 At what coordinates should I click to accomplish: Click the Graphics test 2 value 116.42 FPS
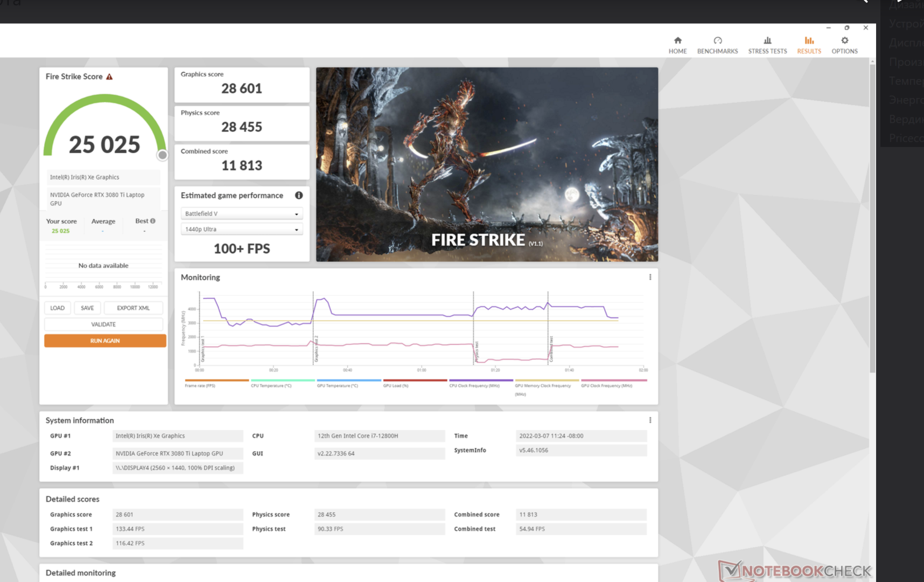[178, 543]
